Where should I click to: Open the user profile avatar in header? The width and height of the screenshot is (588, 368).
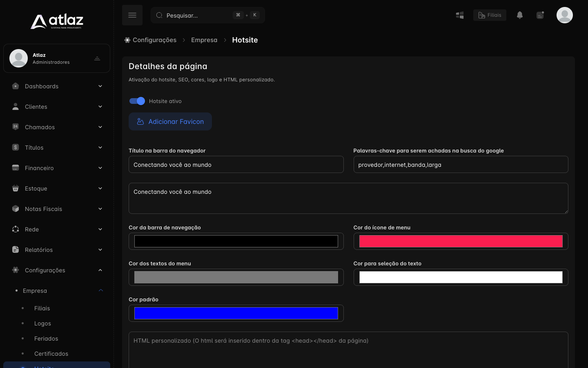coord(565,15)
